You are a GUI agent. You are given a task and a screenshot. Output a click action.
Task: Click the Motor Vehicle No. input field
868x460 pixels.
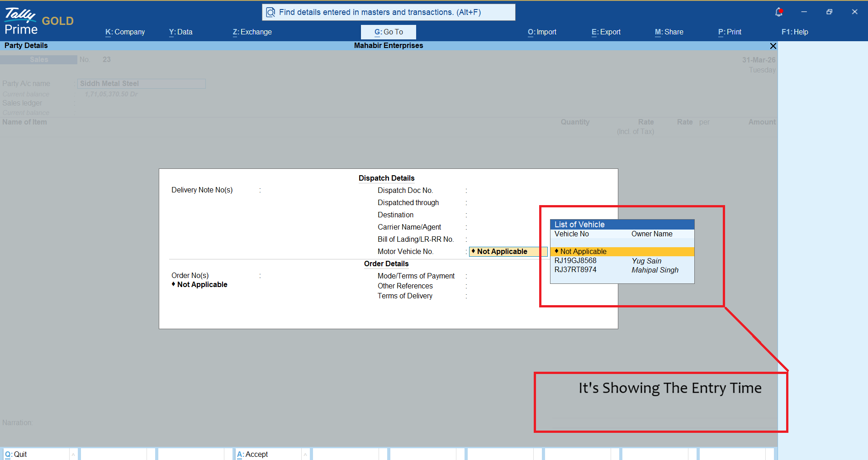[508, 252]
